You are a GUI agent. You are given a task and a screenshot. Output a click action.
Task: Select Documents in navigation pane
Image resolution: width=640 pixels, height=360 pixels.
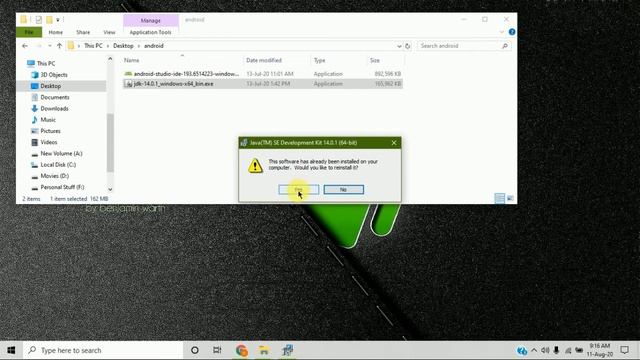coord(55,97)
